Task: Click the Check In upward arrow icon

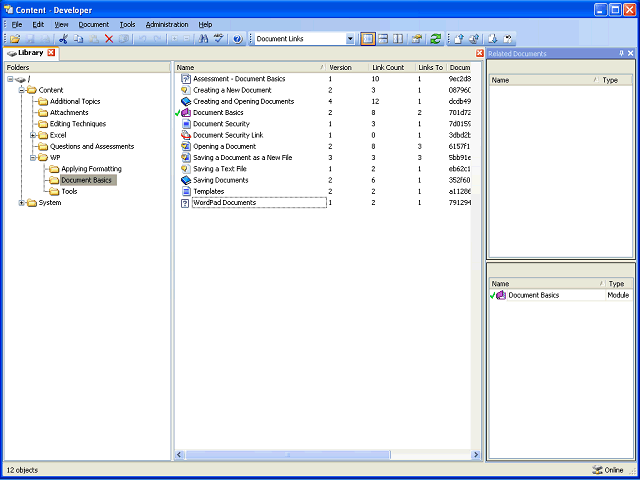Action: pos(459,39)
